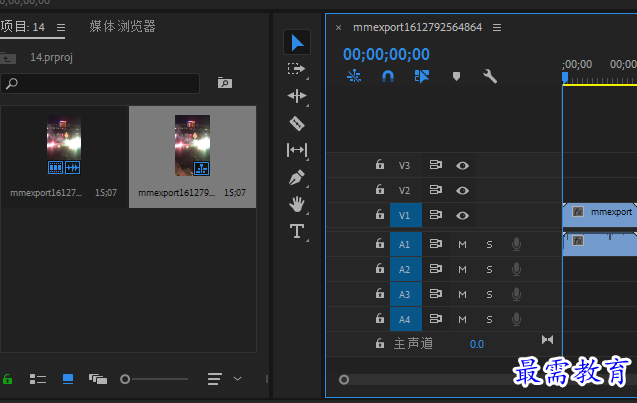Toggle project writable lock icon
The height and width of the screenshot is (403, 637).
pyautogui.click(x=7, y=379)
